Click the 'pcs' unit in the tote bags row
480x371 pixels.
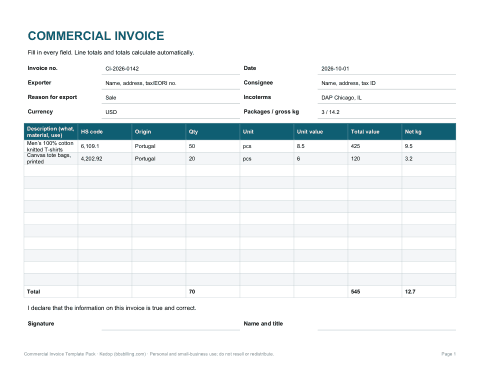click(x=267, y=159)
